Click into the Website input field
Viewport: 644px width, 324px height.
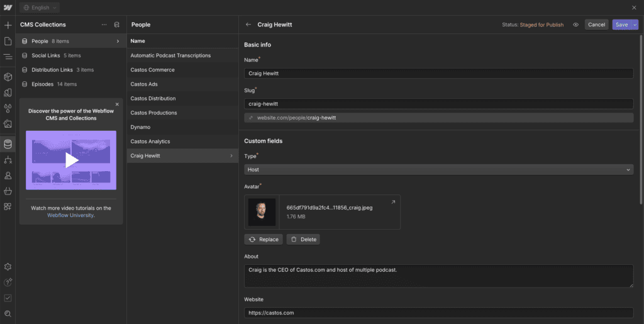click(438, 313)
